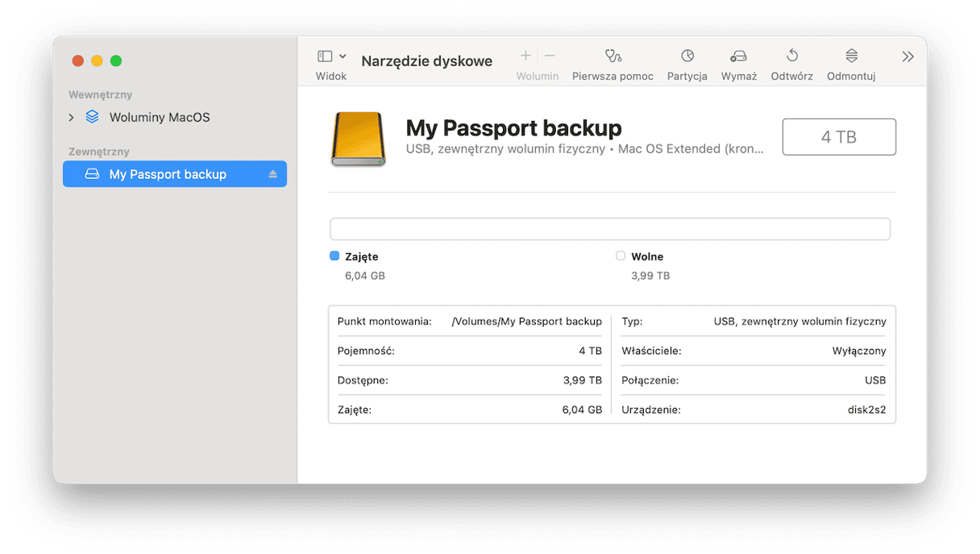Click the Pojemność value 4 TB

pyautogui.click(x=590, y=351)
